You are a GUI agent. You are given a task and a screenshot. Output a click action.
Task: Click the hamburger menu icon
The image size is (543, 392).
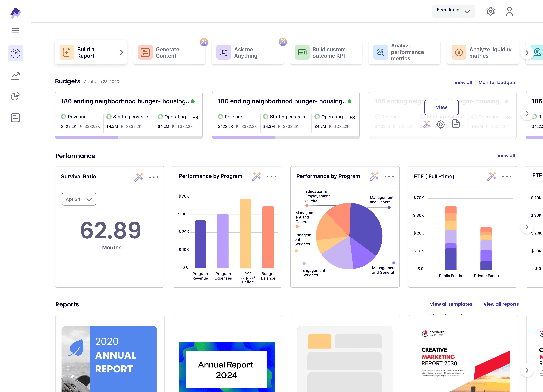point(15,31)
